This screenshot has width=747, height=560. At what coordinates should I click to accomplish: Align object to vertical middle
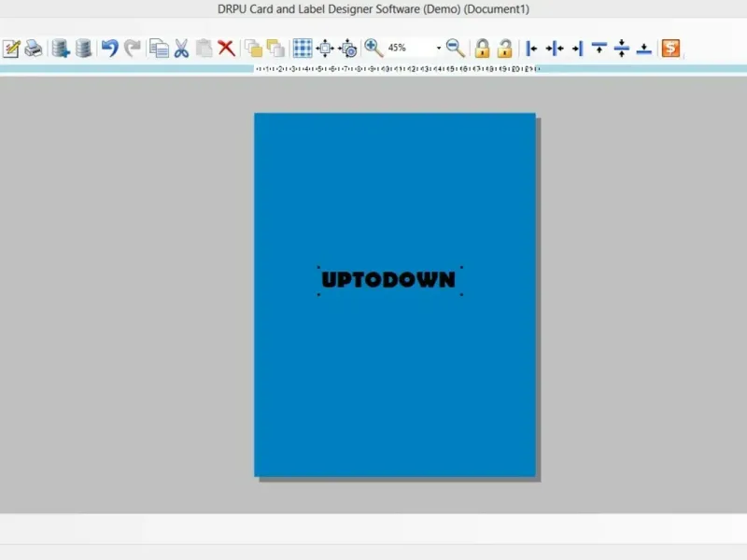[622, 49]
